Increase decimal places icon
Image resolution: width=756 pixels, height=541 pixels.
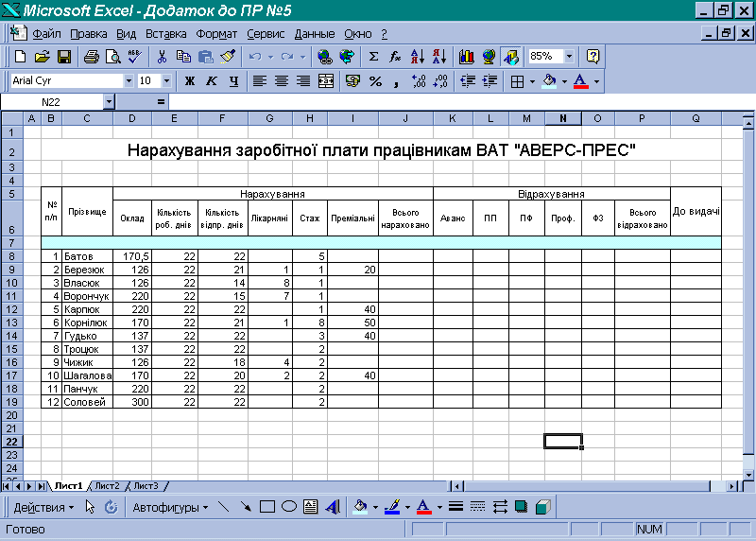[419, 81]
